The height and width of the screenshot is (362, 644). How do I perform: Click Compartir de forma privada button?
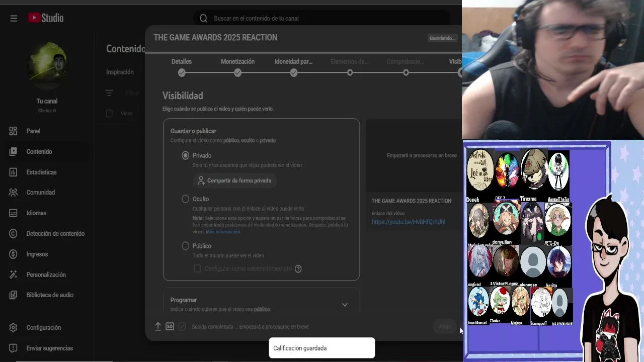(234, 180)
